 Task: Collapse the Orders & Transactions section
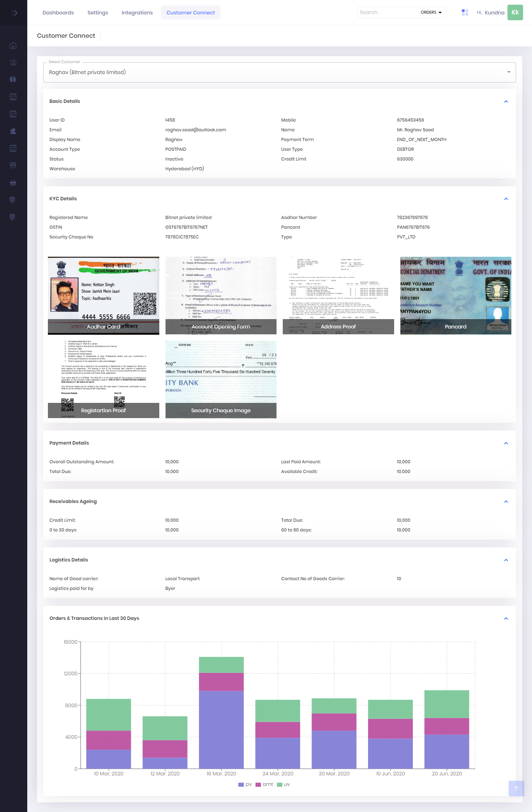click(506, 618)
